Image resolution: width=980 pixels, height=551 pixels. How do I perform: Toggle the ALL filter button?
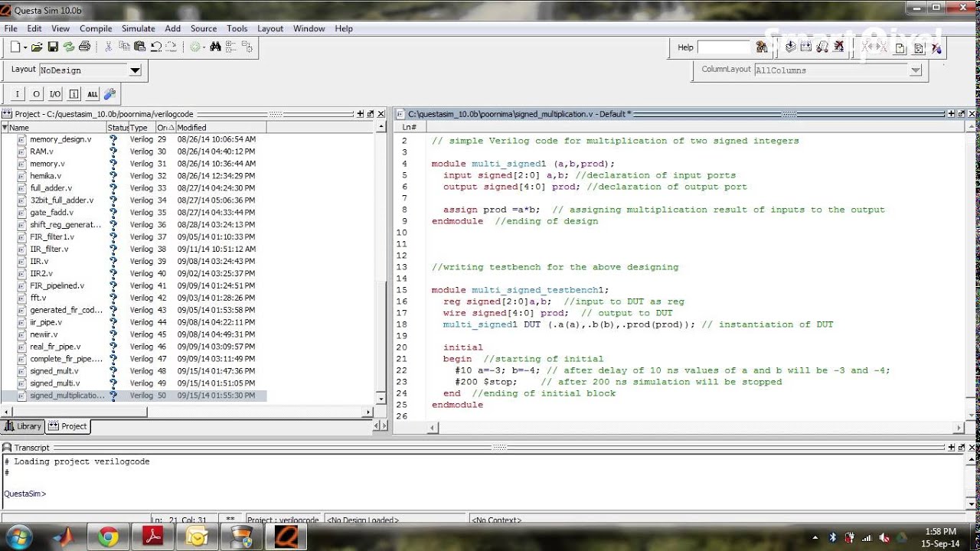point(93,94)
